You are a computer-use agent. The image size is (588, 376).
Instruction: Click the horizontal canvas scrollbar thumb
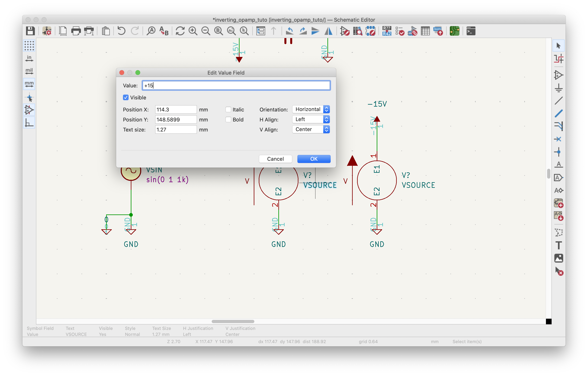233,321
